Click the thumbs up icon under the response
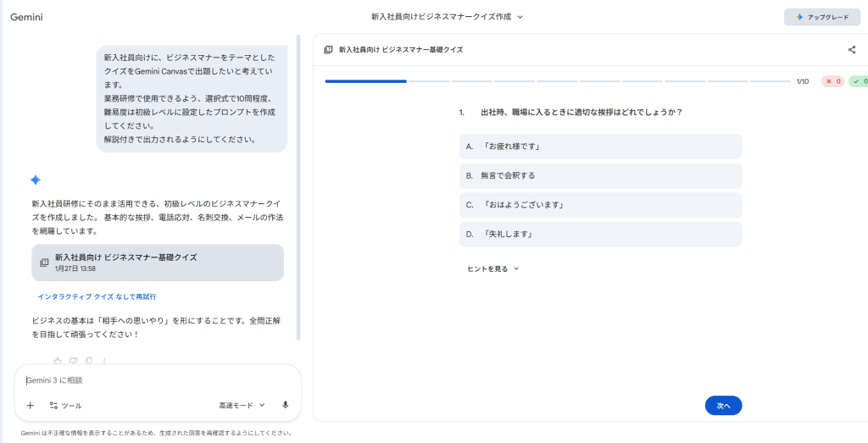Screen dimensions: 868x443 click(x=58, y=361)
